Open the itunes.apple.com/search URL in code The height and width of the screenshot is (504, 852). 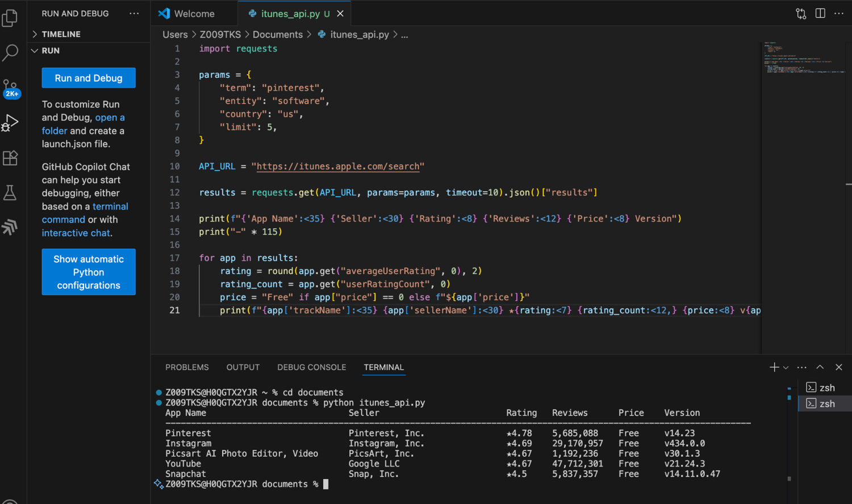point(338,166)
